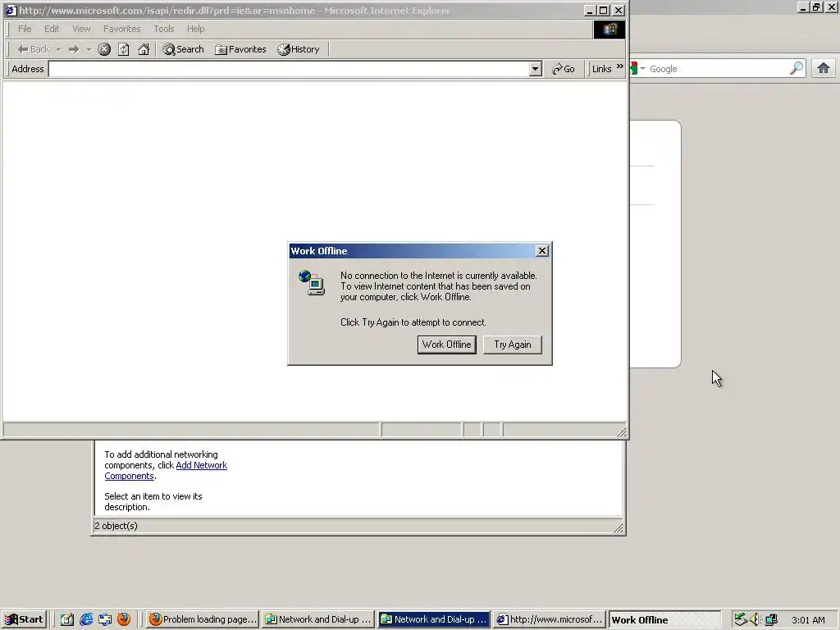Screen dimensions: 840x630
Task: Click the dual-monitor network tray icon
Action: (771, 620)
